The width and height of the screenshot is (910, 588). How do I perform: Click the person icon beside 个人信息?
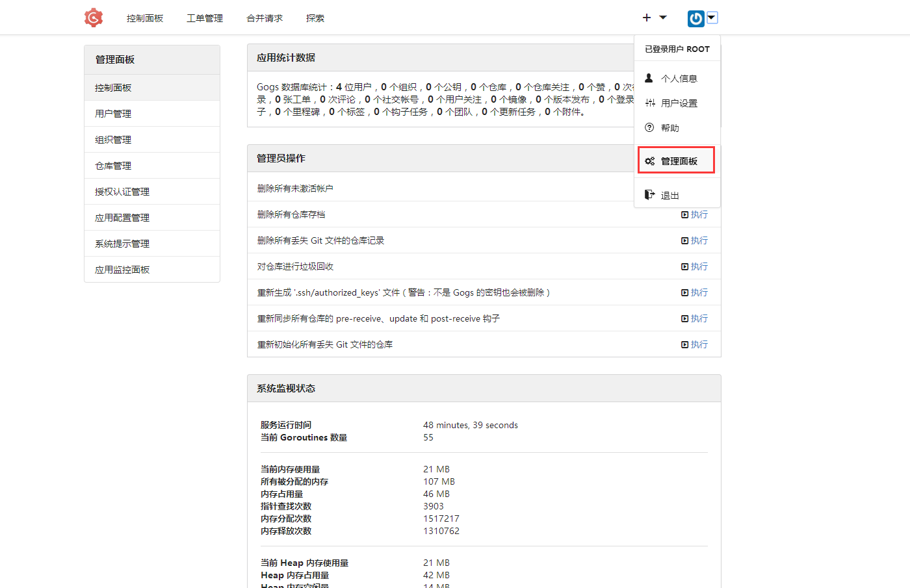point(648,77)
